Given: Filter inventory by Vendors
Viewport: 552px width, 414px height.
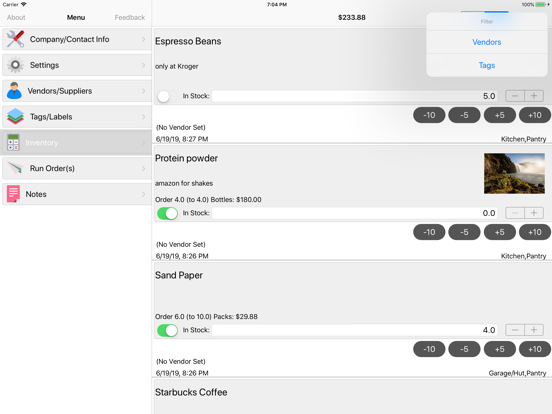Looking at the screenshot, I should point(487,42).
